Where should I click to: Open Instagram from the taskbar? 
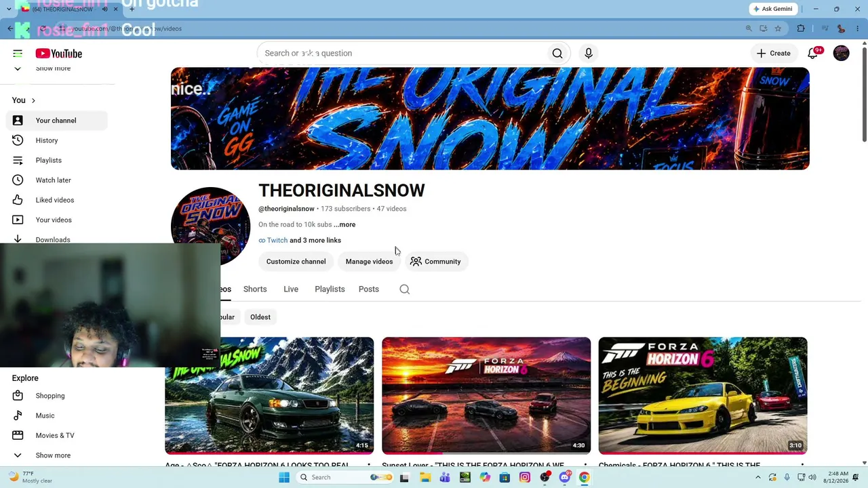pos(525,477)
